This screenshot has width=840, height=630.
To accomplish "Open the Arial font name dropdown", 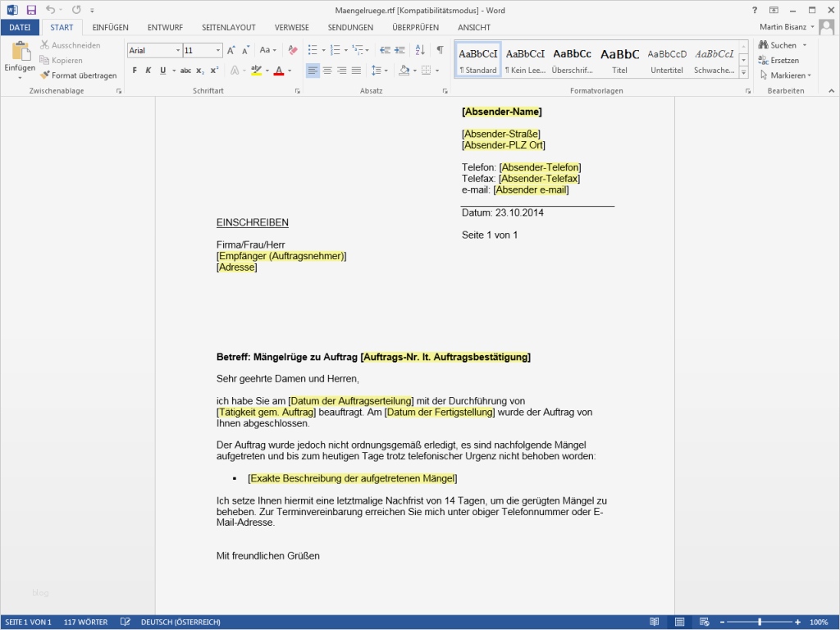I will click(176, 51).
